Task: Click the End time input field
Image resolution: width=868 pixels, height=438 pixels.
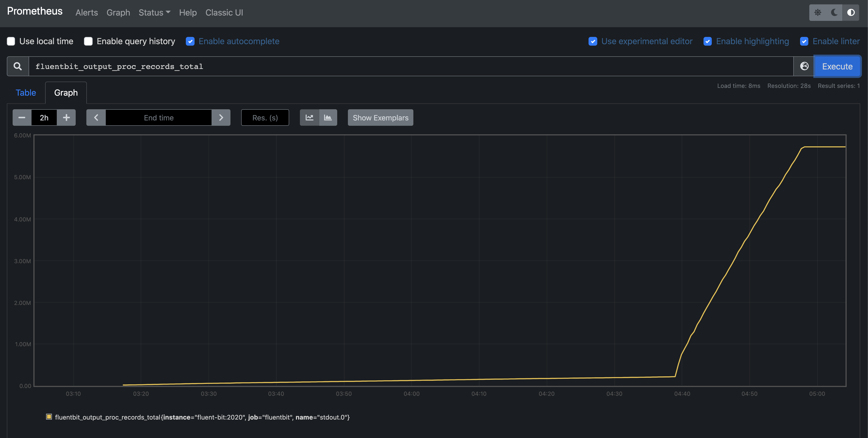Action: (x=158, y=117)
